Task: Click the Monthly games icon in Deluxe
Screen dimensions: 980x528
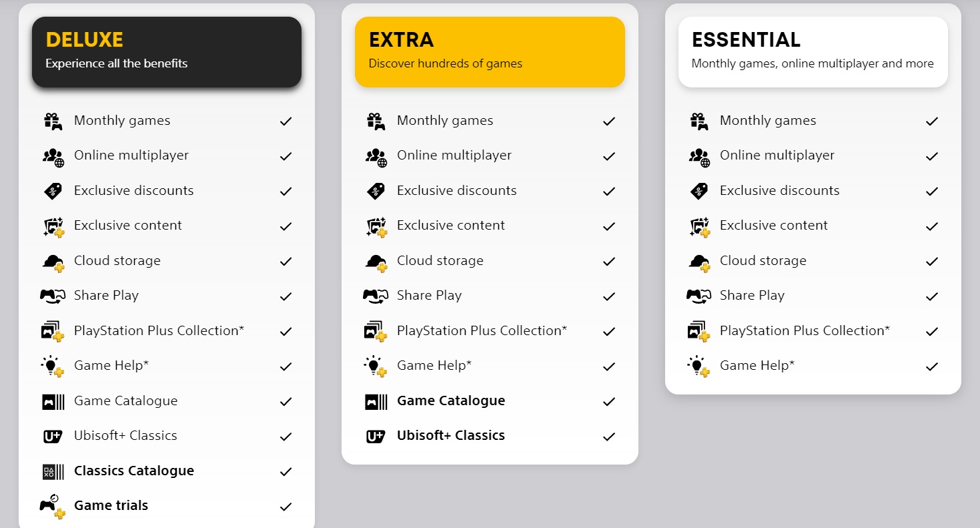Action: pos(53,121)
